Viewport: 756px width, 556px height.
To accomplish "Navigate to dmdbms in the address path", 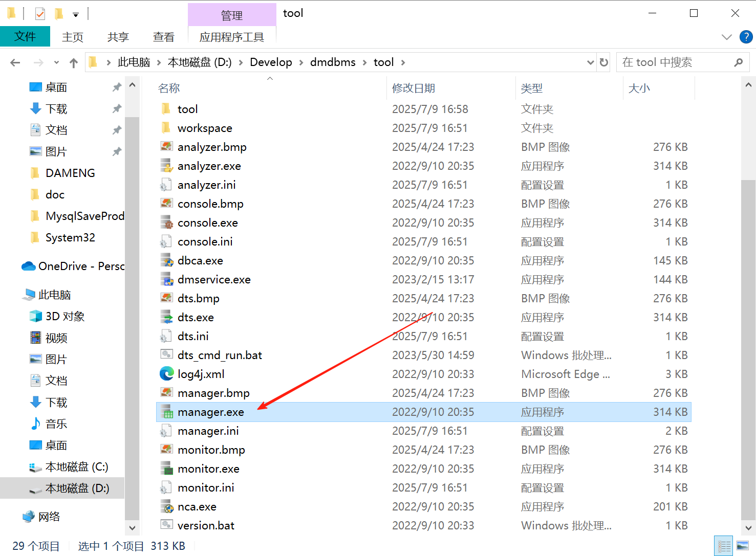I will tap(333, 62).
